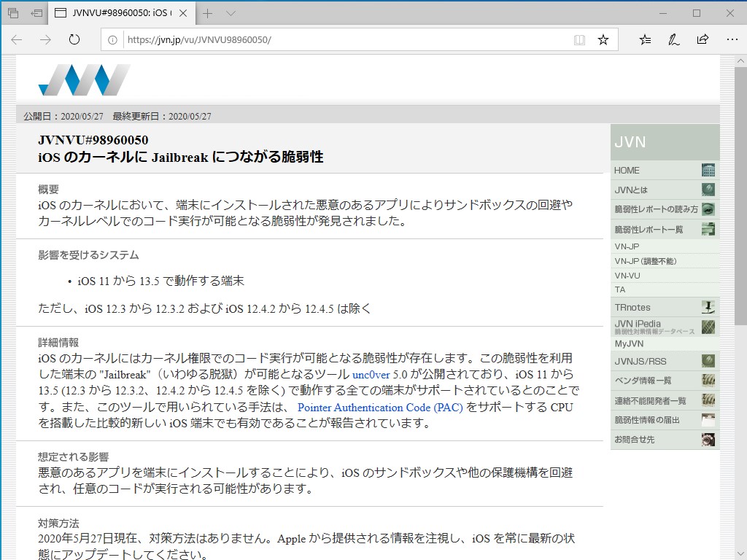Toggle Reading view in the address bar
This screenshot has width=747, height=560.
579,40
